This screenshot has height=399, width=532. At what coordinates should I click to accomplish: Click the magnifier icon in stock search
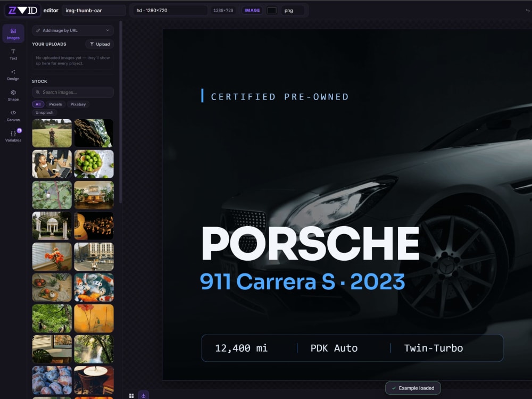[x=38, y=92]
